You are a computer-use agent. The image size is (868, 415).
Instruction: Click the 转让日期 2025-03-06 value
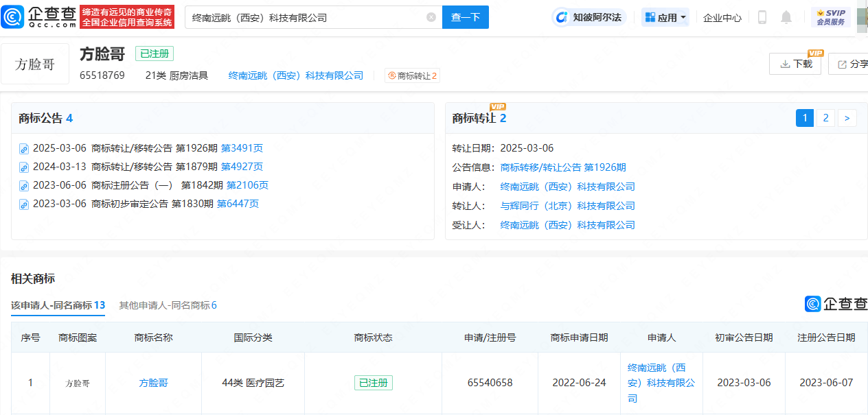coord(527,148)
